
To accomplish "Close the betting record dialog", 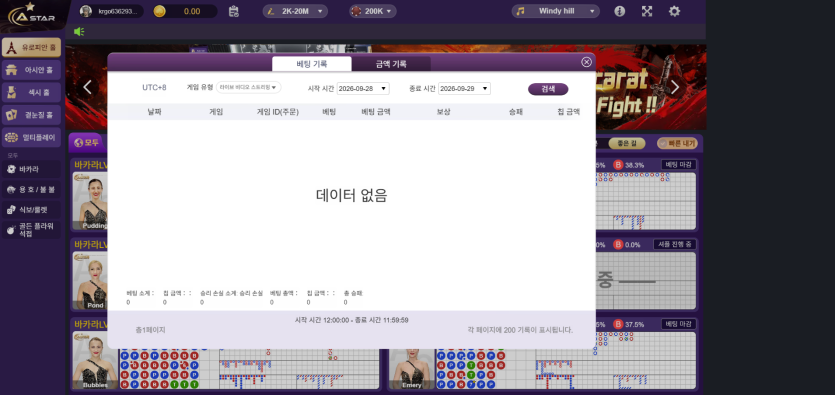I will (586, 62).
